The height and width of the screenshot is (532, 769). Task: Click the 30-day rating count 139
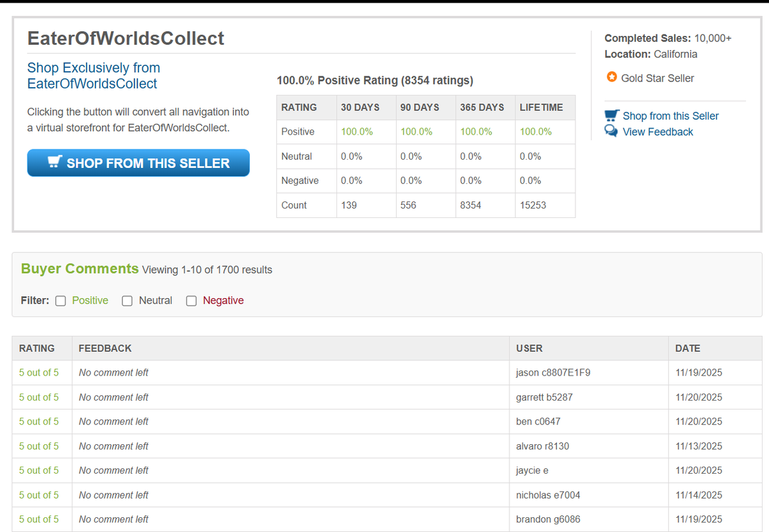coord(349,205)
